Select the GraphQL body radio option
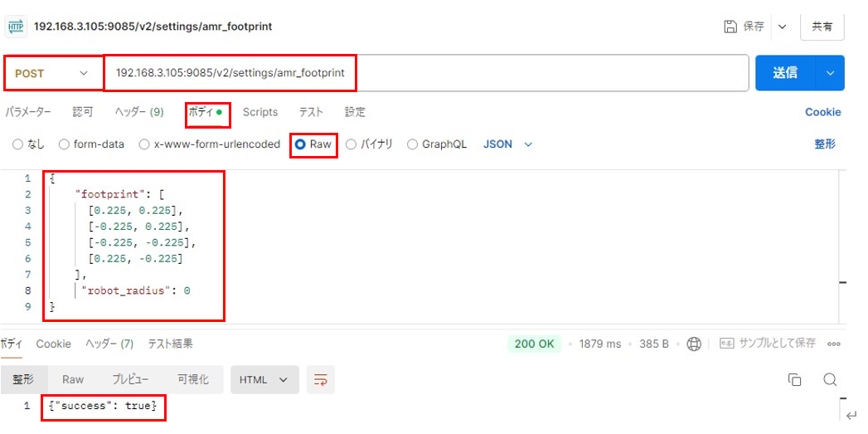The image size is (868, 434). [413, 144]
